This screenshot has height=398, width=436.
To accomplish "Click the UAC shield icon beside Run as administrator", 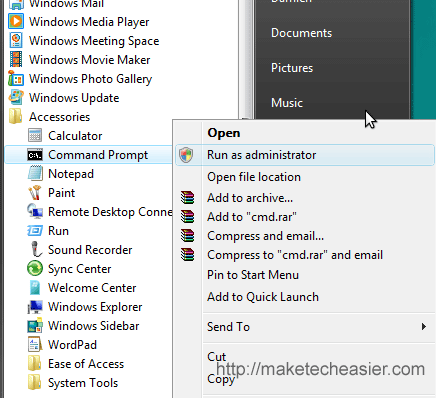I will 186,155.
